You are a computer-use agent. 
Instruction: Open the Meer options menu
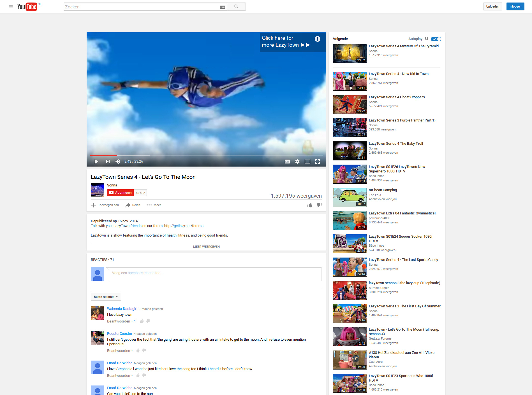pos(154,205)
